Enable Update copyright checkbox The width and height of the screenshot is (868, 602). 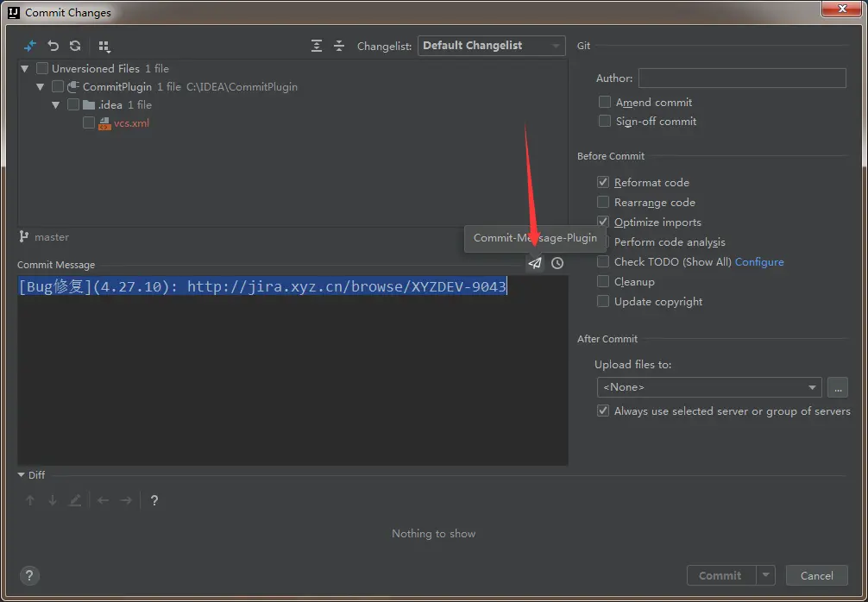[x=603, y=302]
